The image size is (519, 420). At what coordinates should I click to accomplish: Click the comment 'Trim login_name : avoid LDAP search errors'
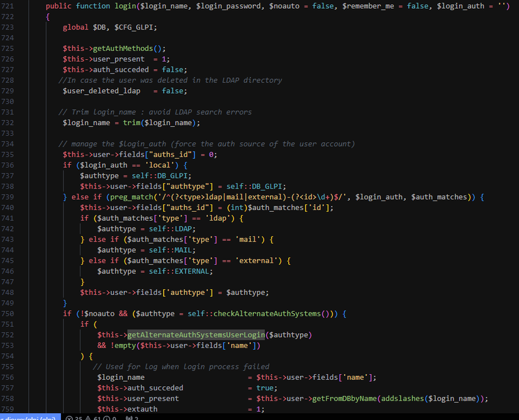pos(162,112)
